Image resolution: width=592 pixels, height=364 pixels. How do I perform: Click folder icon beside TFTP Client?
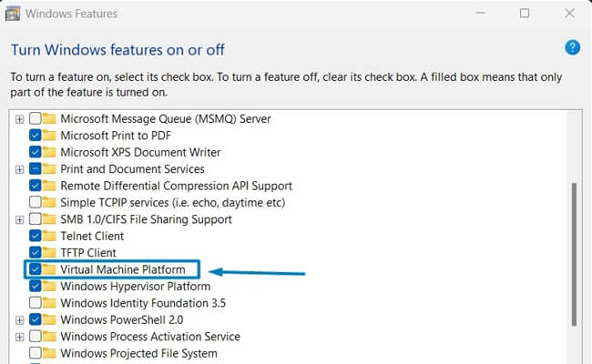pyautogui.click(x=49, y=252)
